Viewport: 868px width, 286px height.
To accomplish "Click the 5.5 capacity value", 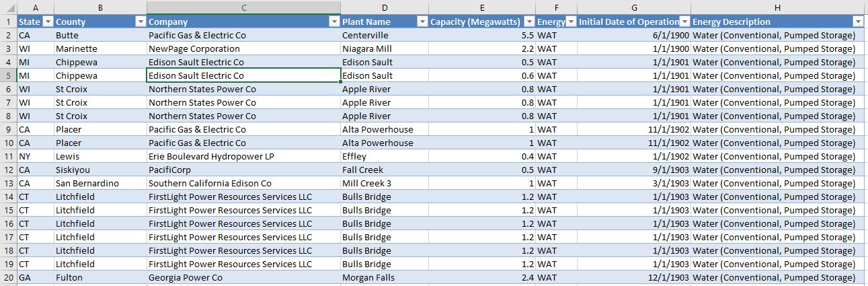I will coord(482,35).
